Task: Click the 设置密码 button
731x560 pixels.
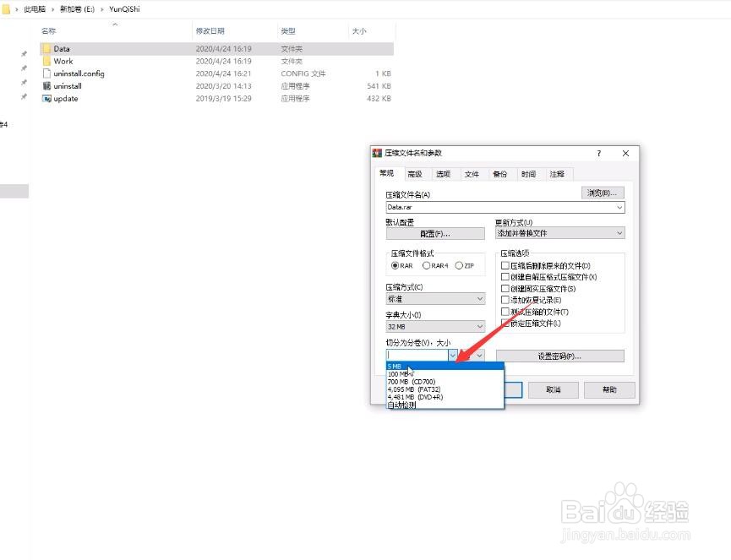Action: coord(560,356)
